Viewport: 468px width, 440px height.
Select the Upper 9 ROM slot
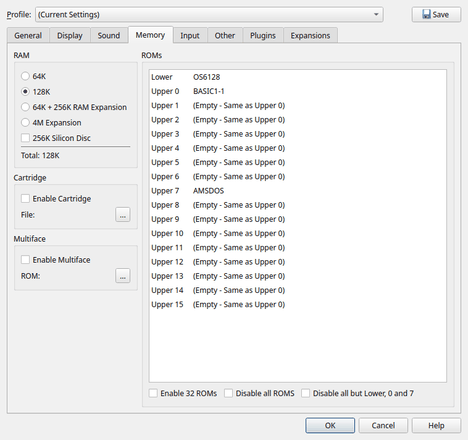click(297, 219)
